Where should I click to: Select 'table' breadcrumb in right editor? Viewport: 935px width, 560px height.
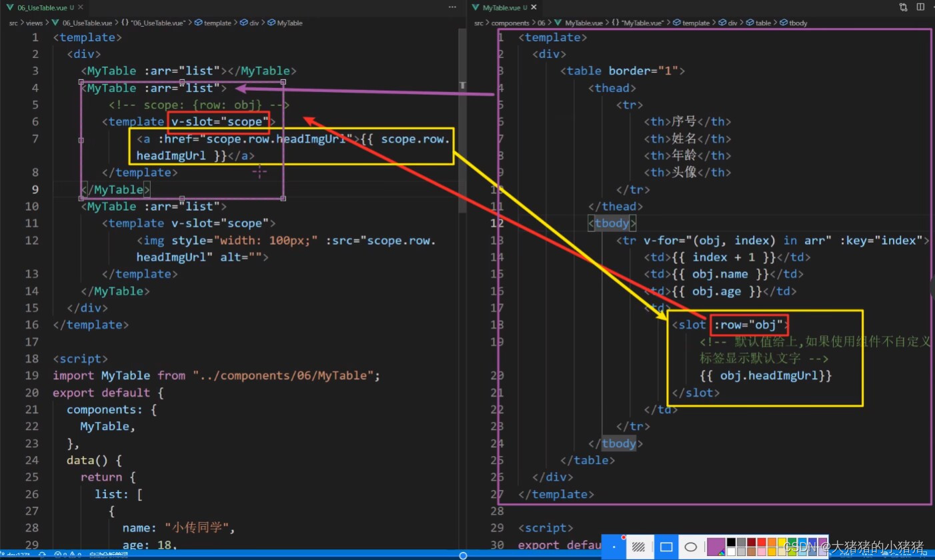coord(758,23)
